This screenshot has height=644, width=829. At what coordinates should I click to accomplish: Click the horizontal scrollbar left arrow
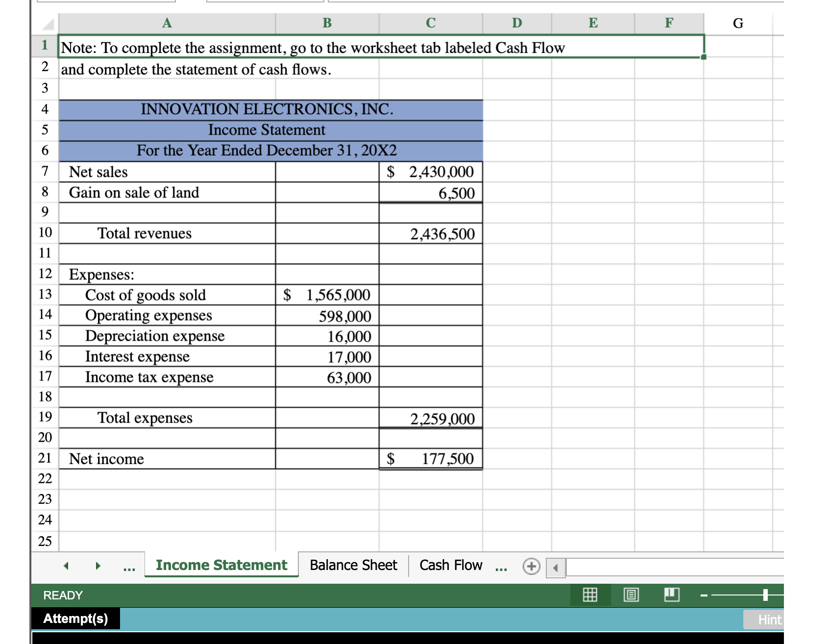[x=555, y=569]
